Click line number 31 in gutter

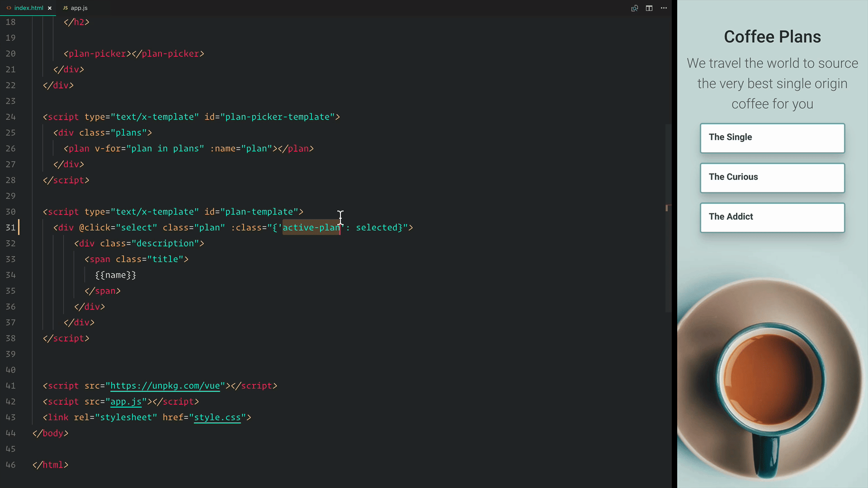pyautogui.click(x=10, y=228)
